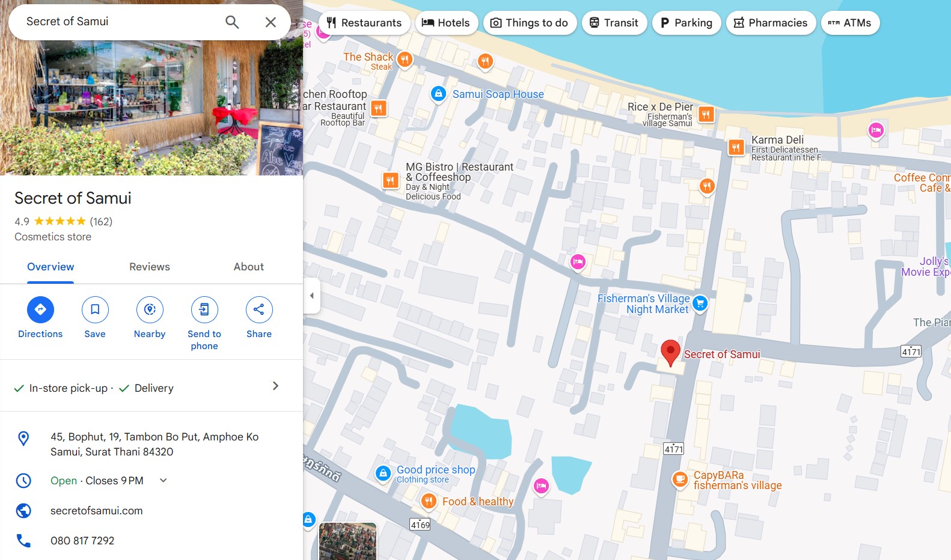Click the Directions icon button

(40, 309)
